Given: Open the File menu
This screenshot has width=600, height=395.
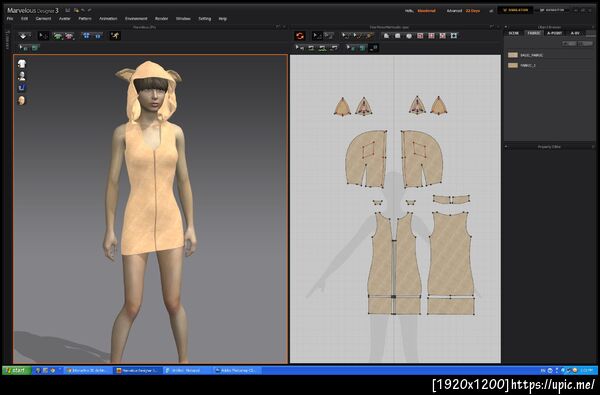Looking at the screenshot, I should tap(10, 18).
